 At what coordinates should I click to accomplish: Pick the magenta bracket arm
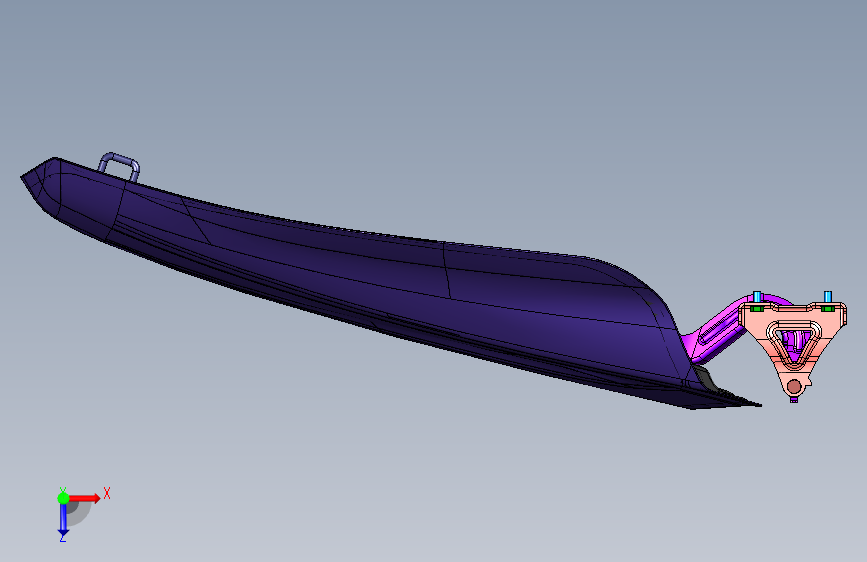tap(719, 332)
